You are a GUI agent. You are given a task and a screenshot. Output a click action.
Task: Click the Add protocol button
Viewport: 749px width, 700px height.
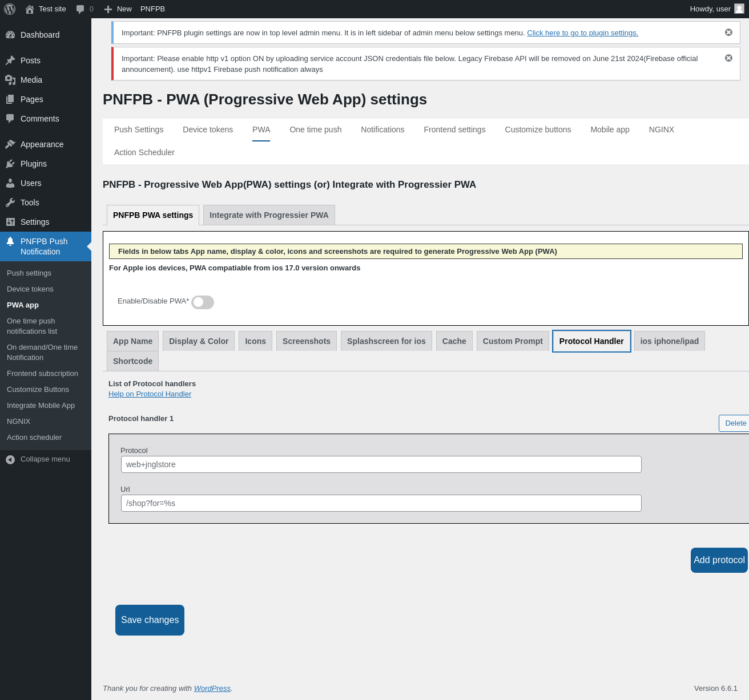click(719, 560)
